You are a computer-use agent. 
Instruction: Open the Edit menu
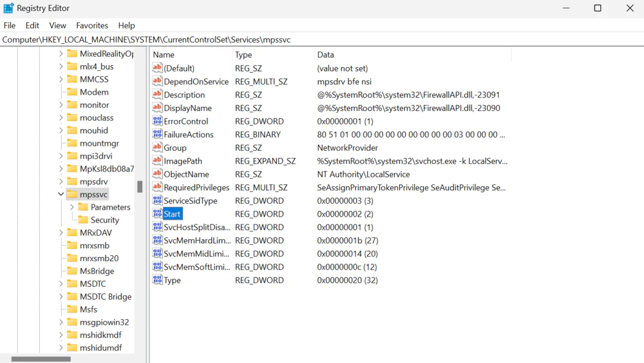tap(32, 26)
